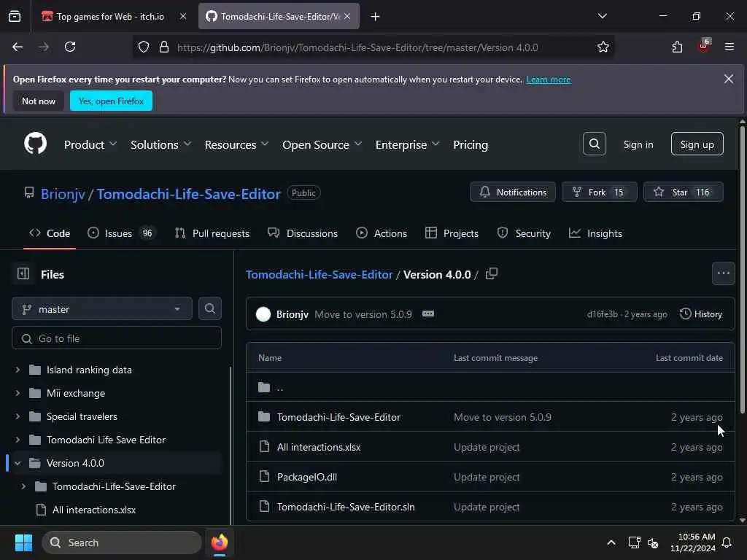
Task: Copy path using icon beside Version 4.0.0
Action: [492, 274]
